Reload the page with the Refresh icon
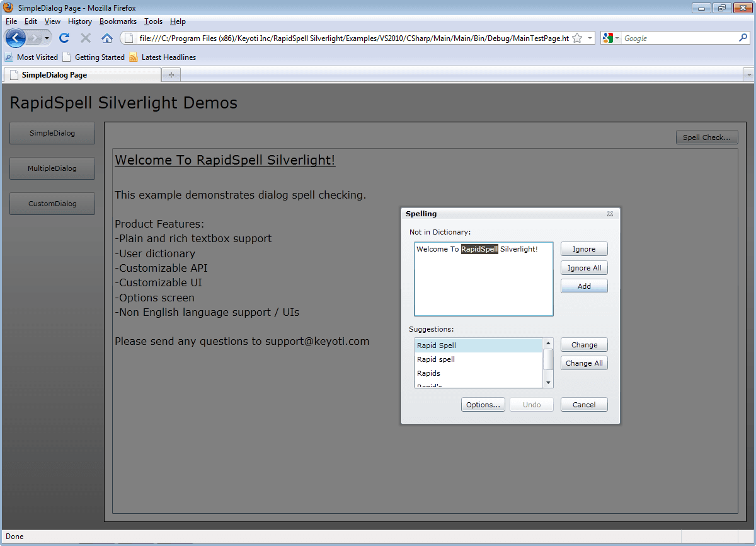Viewport: 756px width, 546px height. (x=64, y=38)
